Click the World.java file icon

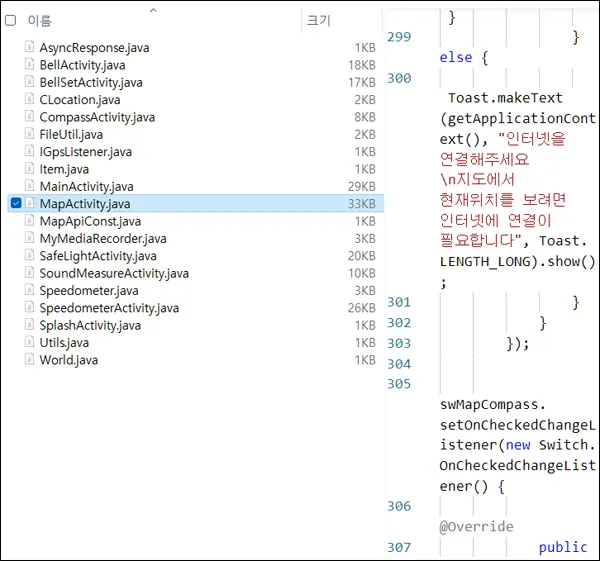tap(29, 359)
